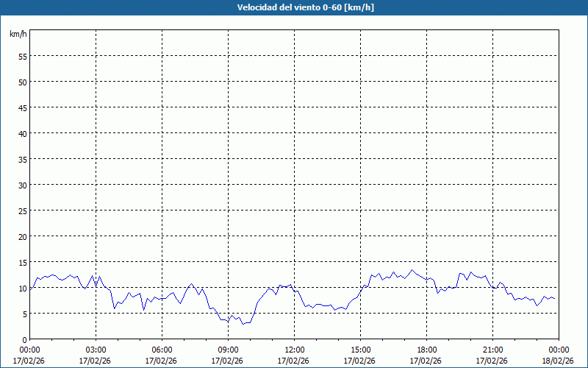Click the 'km/h' unit label on the y-axis
Viewport: 588px width, 368px height.
18,35
